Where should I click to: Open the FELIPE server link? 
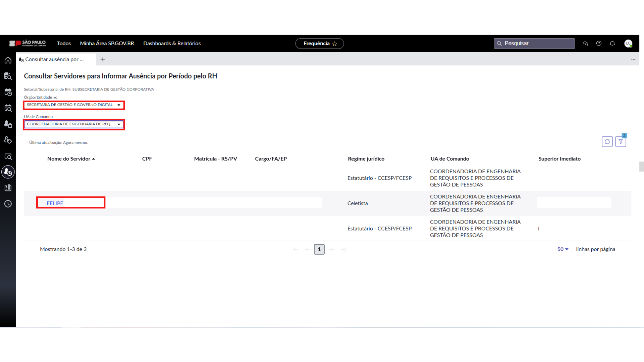pos(55,203)
